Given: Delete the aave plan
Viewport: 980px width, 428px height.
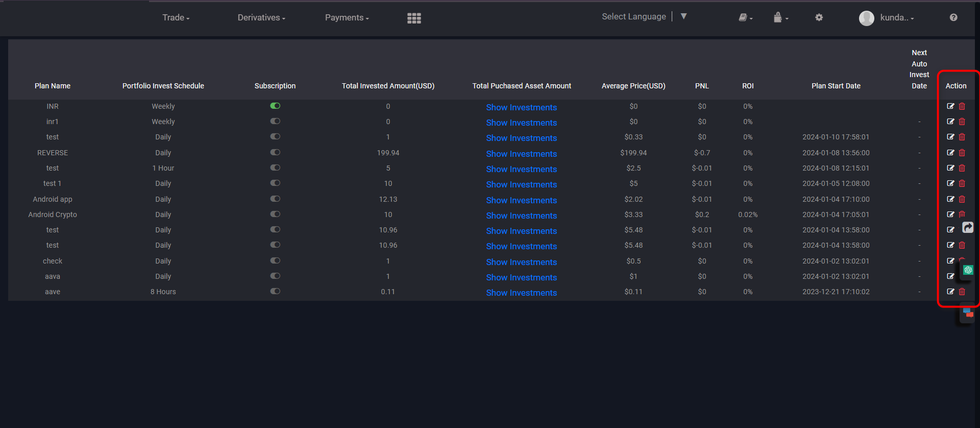Looking at the screenshot, I should [x=962, y=292].
